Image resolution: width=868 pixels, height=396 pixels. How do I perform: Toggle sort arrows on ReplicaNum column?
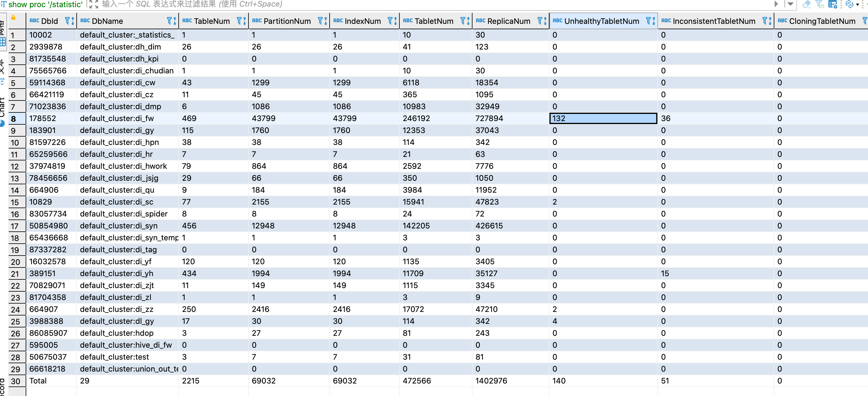click(545, 21)
